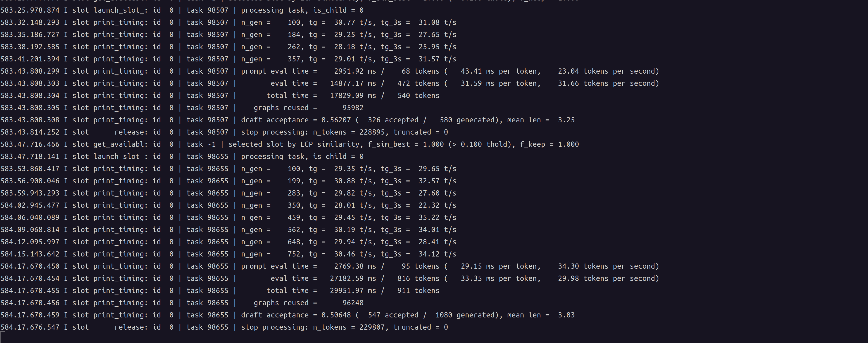Click '34.30 tokens per second' text
868x343 pixels.
tap(606, 266)
